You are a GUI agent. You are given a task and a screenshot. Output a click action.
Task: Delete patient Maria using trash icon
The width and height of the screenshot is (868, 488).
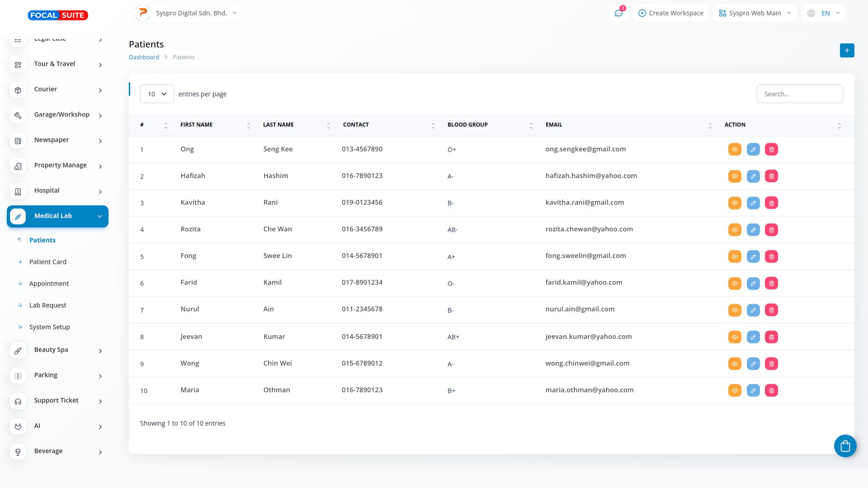[x=771, y=390]
